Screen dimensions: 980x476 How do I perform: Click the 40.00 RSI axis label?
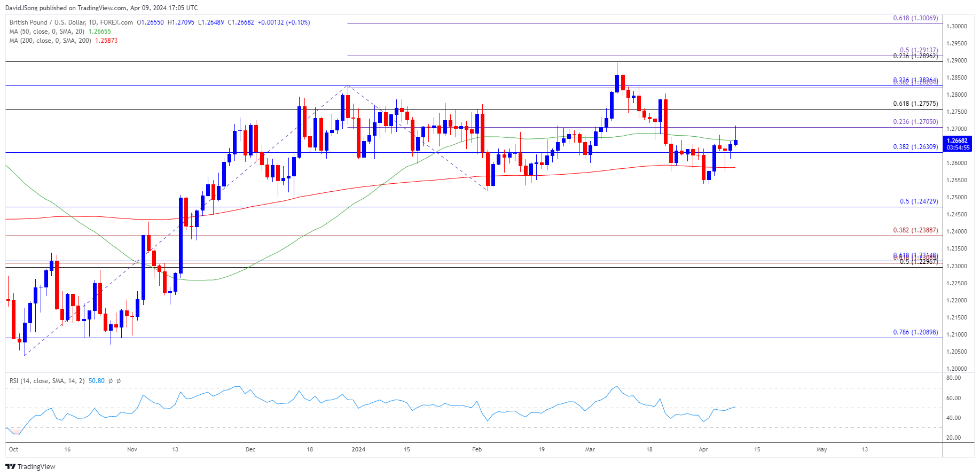tap(954, 418)
